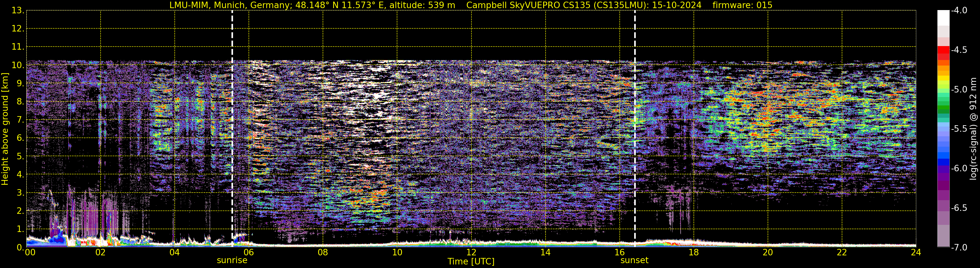Click the height-axis tick label "5."
The width and height of the screenshot is (980, 268).
click(x=20, y=156)
